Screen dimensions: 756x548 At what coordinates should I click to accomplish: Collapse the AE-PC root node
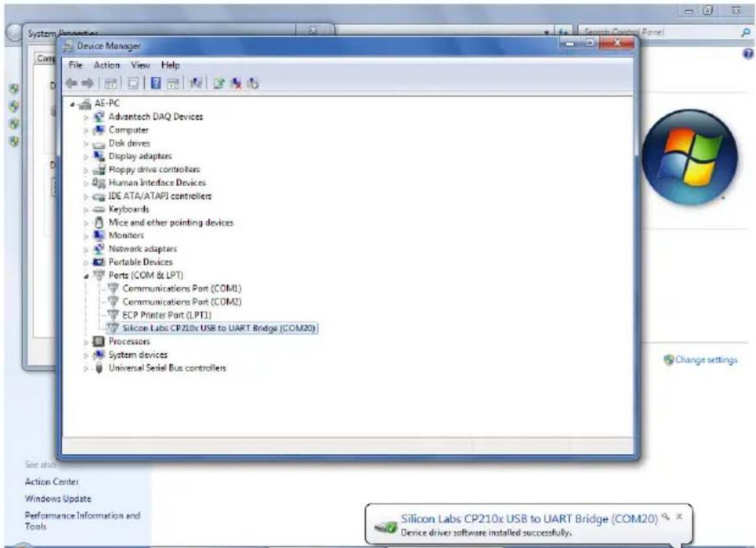click(x=73, y=104)
